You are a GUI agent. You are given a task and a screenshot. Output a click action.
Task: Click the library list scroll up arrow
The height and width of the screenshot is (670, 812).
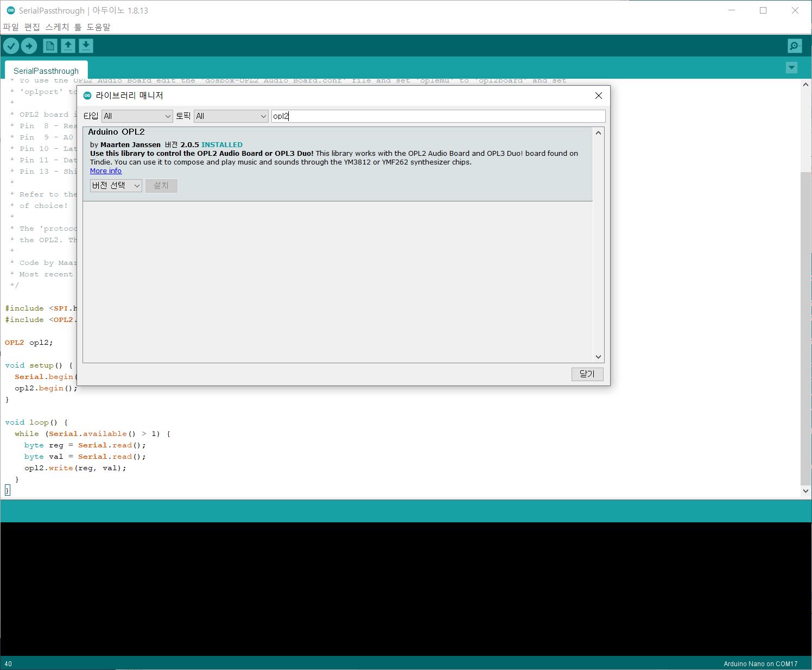coord(598,132)
